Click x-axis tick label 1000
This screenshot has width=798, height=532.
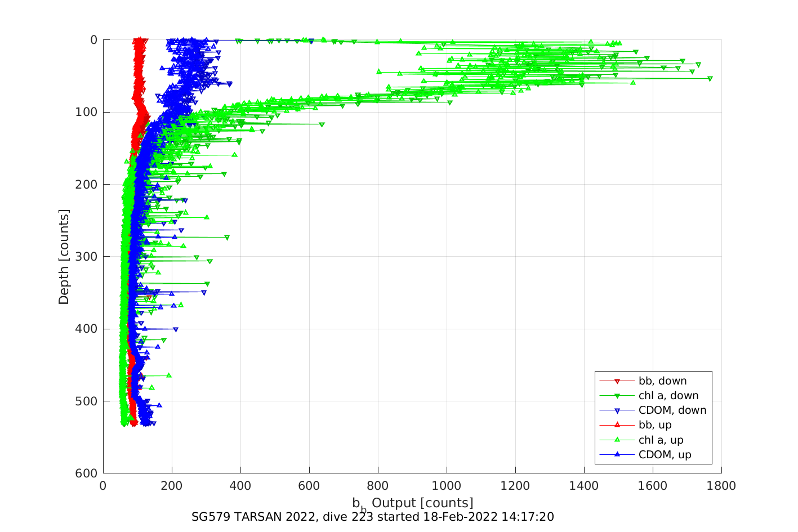[447, 486]
